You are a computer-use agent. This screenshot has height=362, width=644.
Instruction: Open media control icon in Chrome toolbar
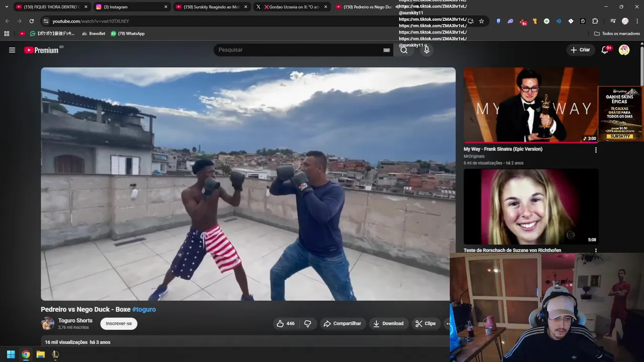pos(613,21)
